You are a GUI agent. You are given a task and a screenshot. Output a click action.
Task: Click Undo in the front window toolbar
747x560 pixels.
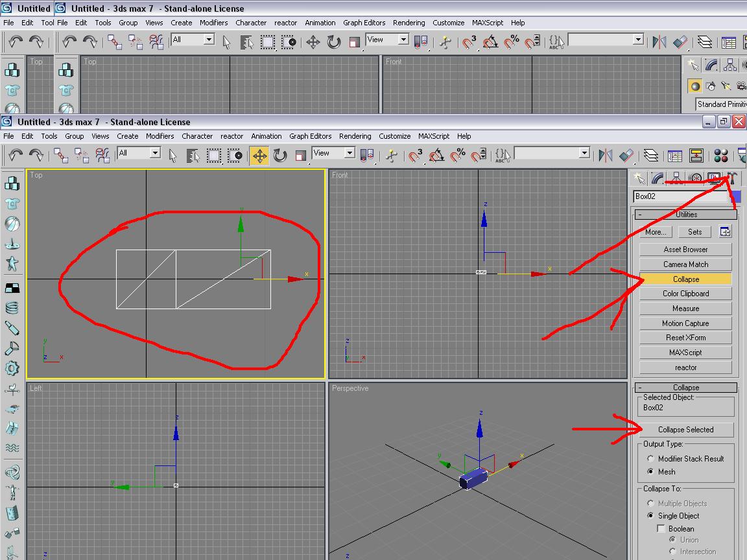[x=16, y=156]
